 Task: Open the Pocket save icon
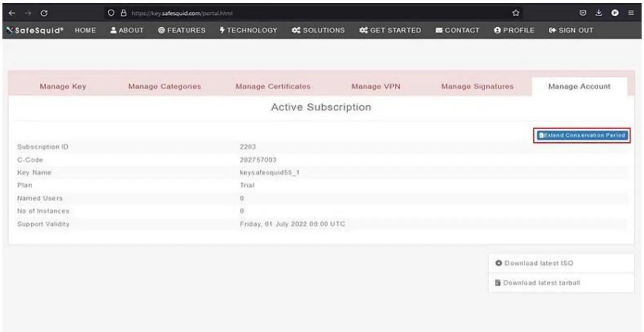583,13
